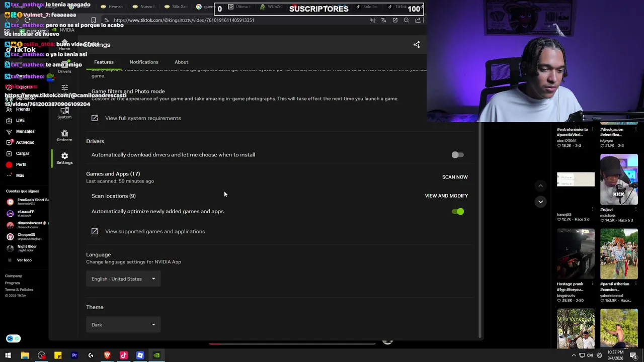Click browser zoom magnifier icon
Viewport: 644px width, 362px height.
[x=406, y=20]
